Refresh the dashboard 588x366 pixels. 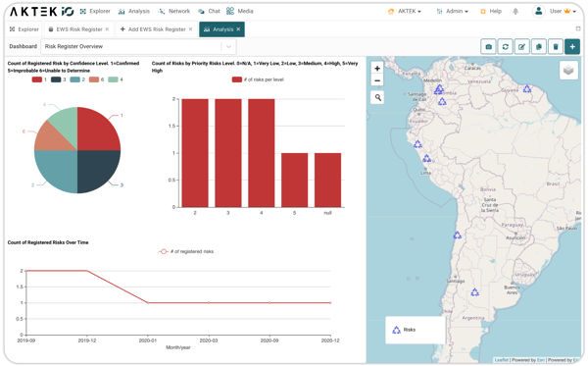(505, 46)
